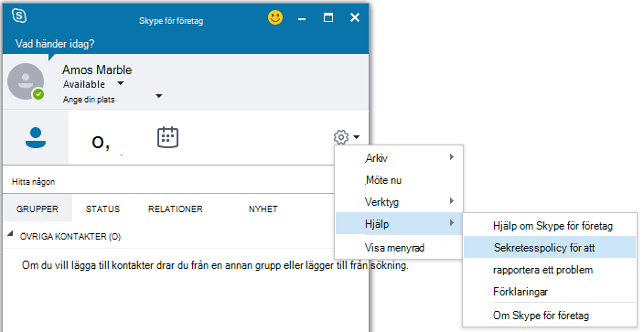Expand the Arkiv submenu
The image size is (644, 332).
399,158
